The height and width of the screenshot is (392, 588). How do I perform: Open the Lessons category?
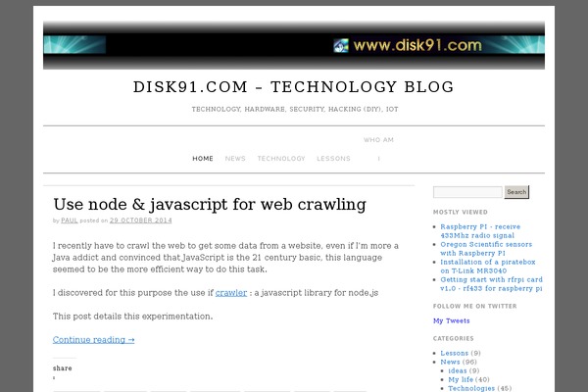(454, 353)
